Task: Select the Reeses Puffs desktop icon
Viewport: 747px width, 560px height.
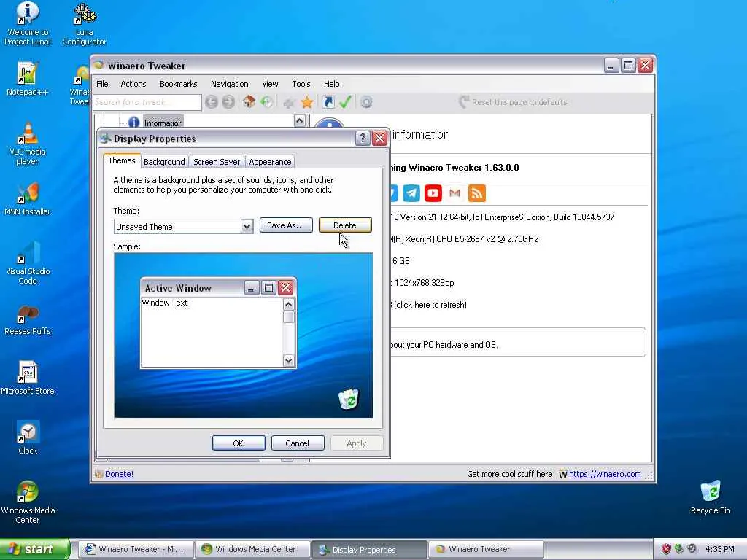Action: click(28, 321)
